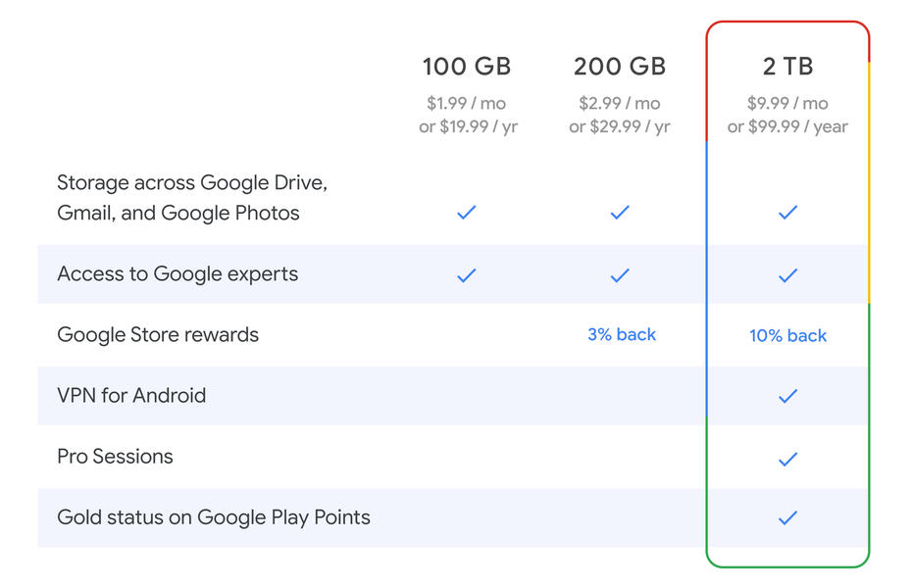Click the $29.99 / yr price text
Screen dimensions: 912x588
point(632,126)
